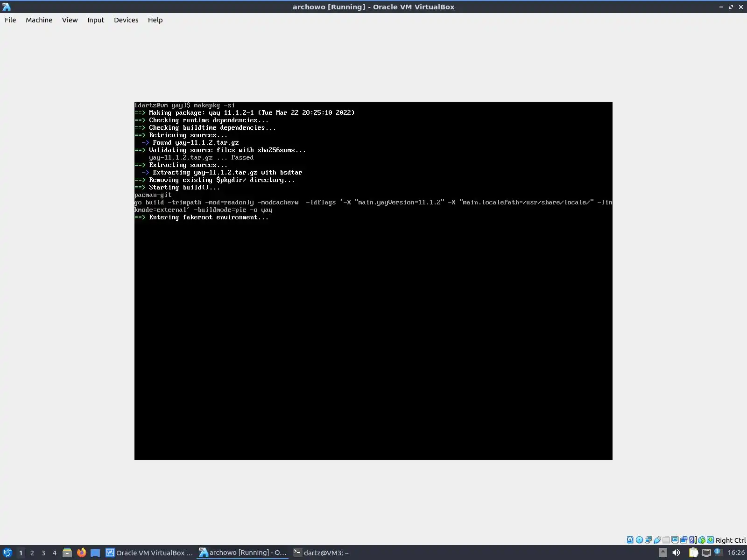Switch to workspace 3

(x=43, y=553)
